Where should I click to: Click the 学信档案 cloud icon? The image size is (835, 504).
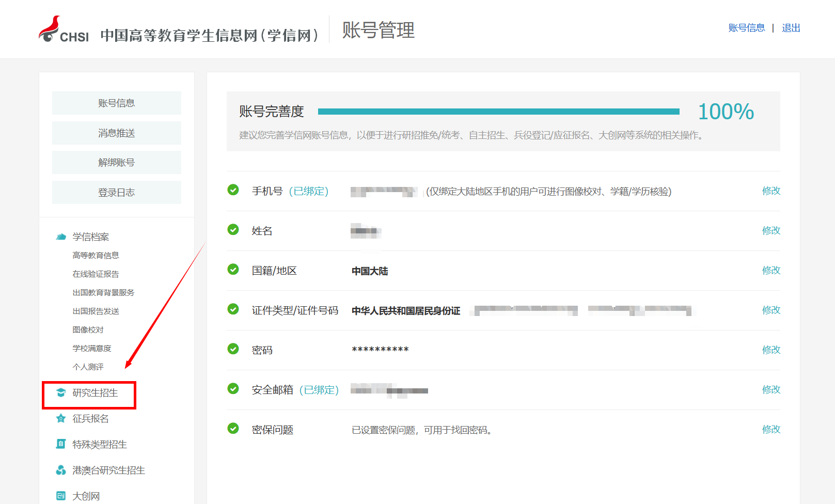61,237
